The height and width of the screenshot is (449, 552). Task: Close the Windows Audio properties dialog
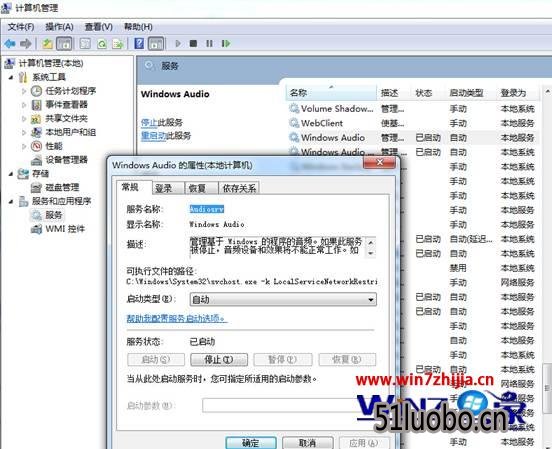(x=380, y=162)
